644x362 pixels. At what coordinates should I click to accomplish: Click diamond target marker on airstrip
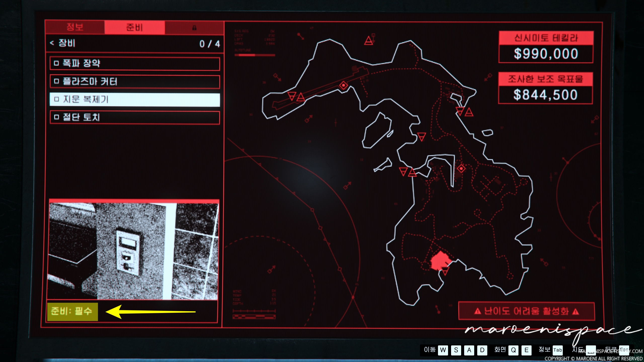point(343,85)
